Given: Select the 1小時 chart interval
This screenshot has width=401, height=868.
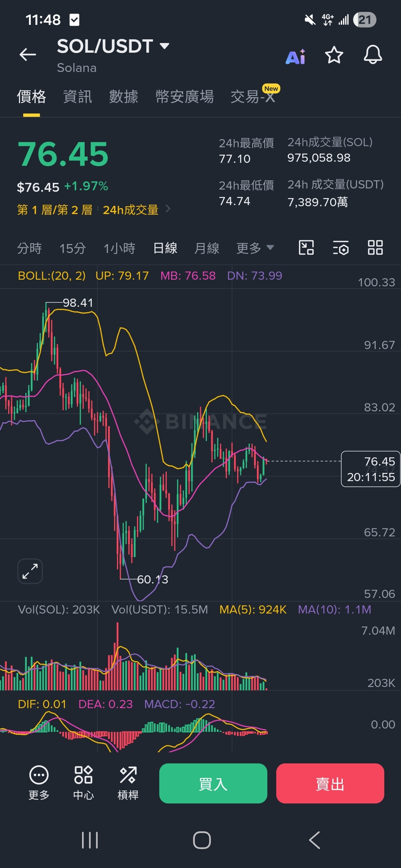Looking at the screenshot, I should pos(120,248).
